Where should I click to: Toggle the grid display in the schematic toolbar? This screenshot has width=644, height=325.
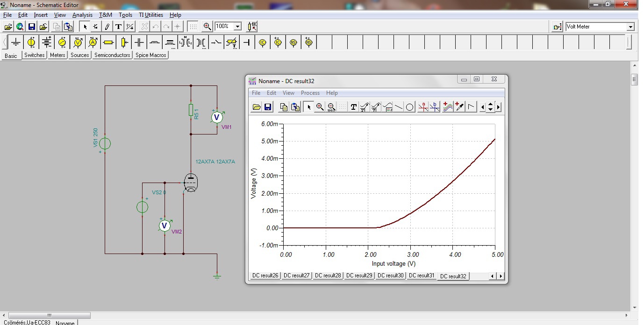pyautogui.click(x=193, y=27)
